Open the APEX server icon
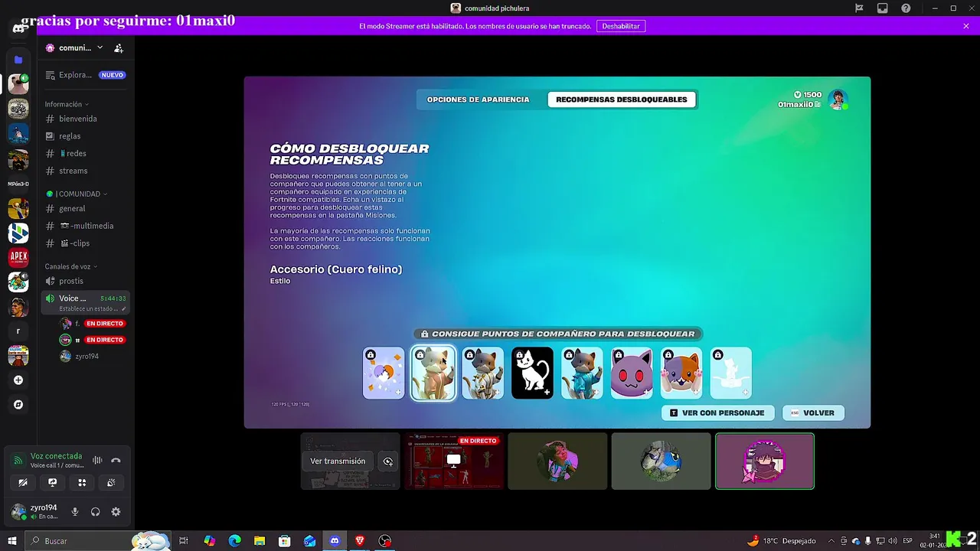 click(18, 257)
